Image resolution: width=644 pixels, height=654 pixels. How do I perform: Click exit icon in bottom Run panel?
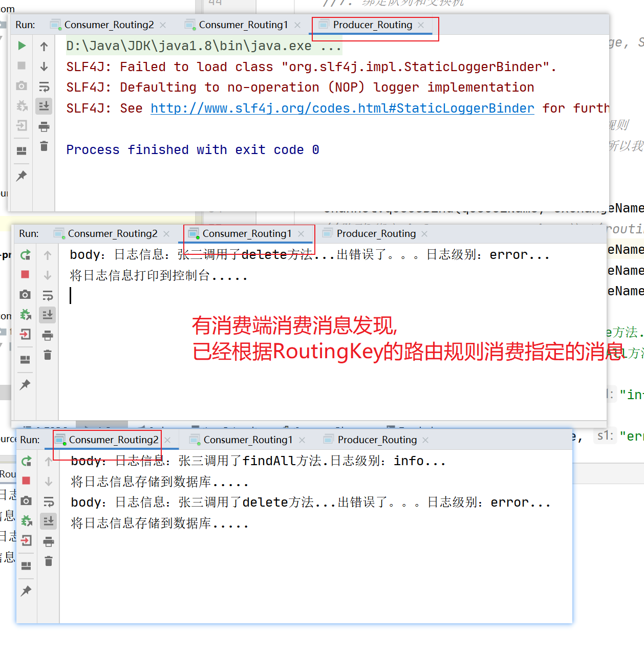26,540
